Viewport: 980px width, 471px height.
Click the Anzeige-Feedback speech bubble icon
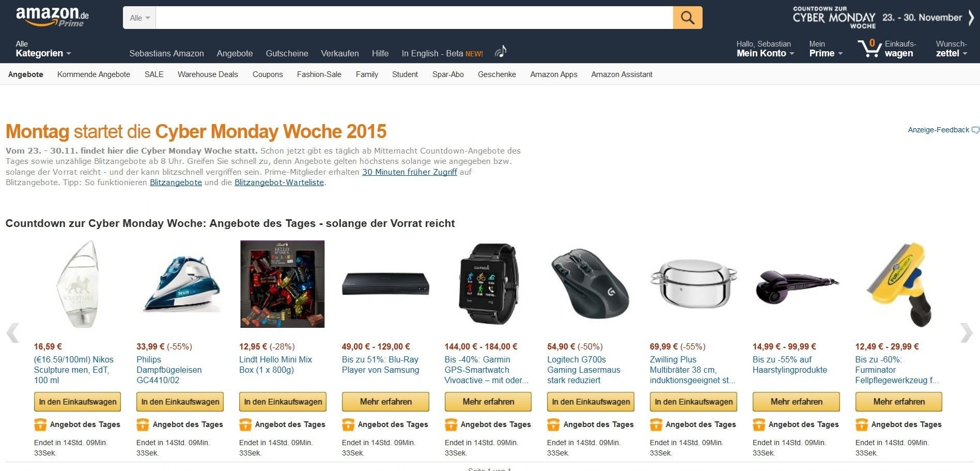[975, 130]
